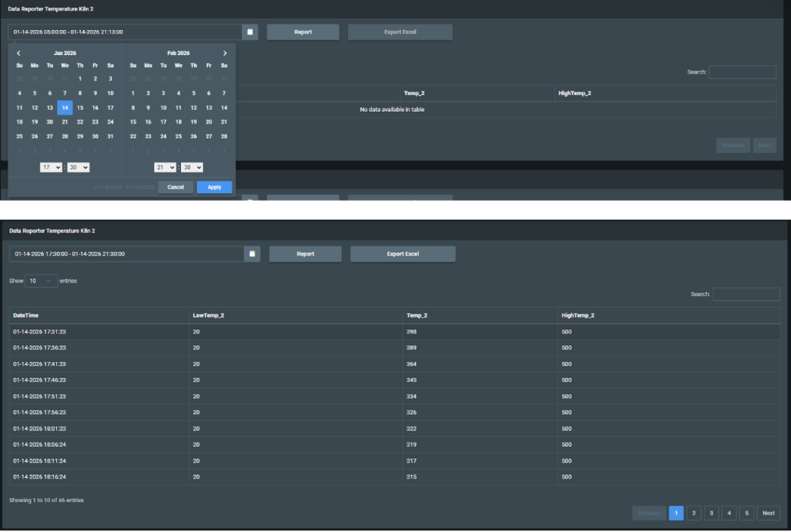The image size is (791, 532).
Task: Choose February 10 in the calendar
Action: coord(163,108)
